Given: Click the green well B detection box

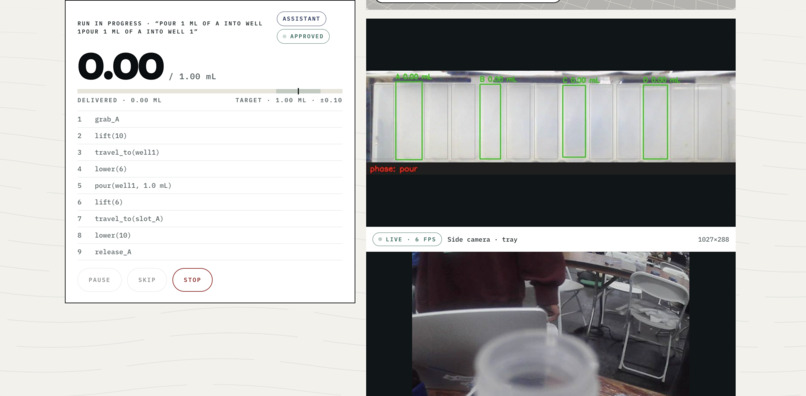Looking at the screenshot, I should pyautogui.click(x=490, y=121).
